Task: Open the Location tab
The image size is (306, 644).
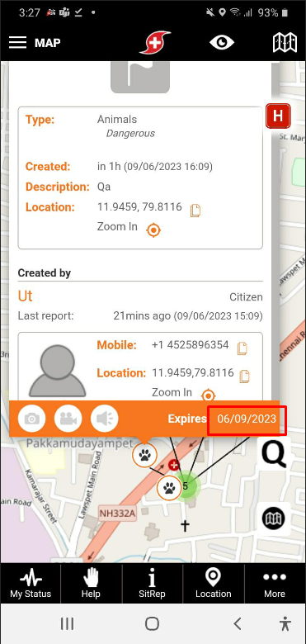Action: tap(214, 583)
